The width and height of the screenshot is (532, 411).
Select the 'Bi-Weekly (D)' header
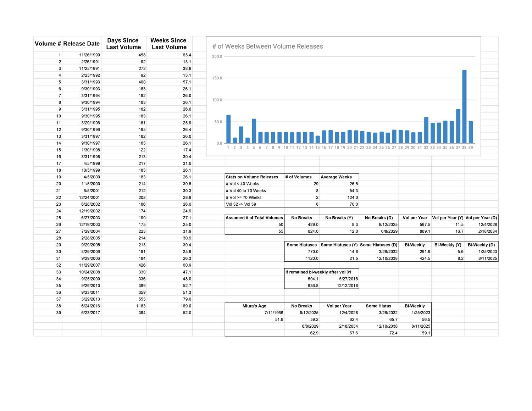click(481, 245)
